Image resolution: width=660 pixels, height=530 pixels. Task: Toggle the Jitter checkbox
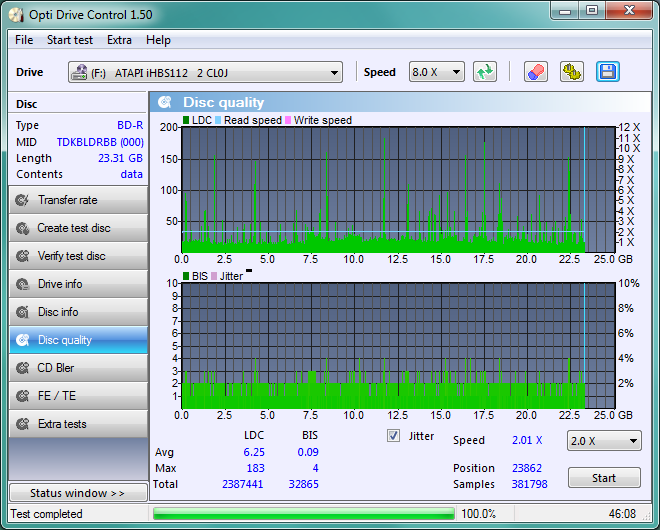click(393, 436)
